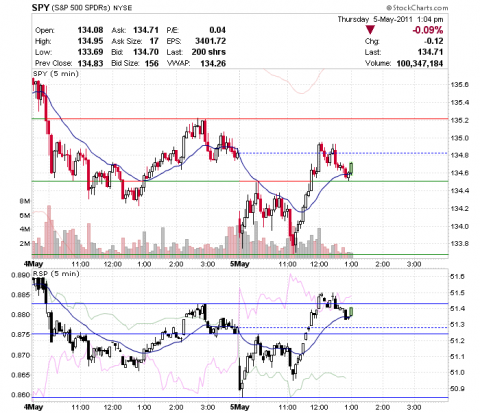480x413 pixels.
Task: Select the EPS value 3401.72
Action: click(x=210, y=41)
